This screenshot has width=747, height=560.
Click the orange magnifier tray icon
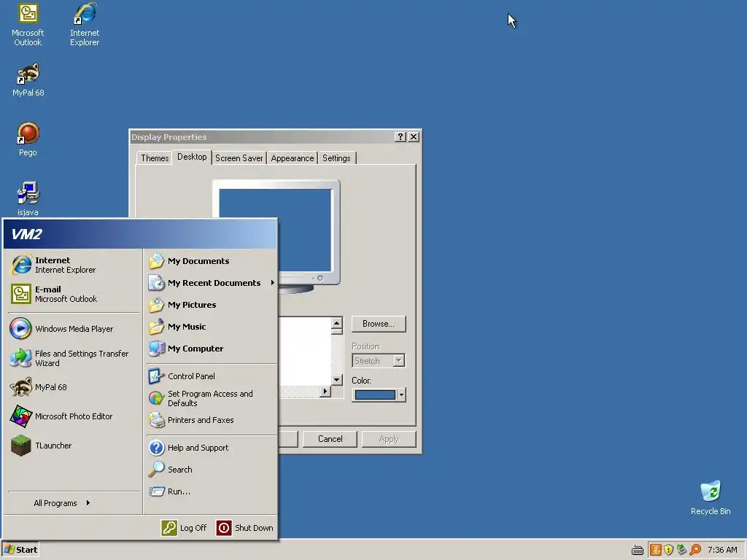[x=695, y=550]
